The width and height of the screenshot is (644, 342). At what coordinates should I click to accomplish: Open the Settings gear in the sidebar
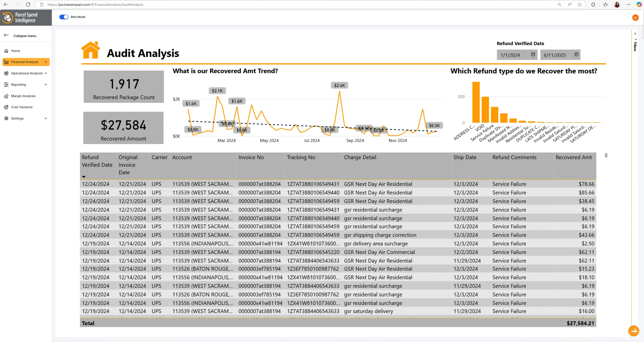[x=6, y=118]
